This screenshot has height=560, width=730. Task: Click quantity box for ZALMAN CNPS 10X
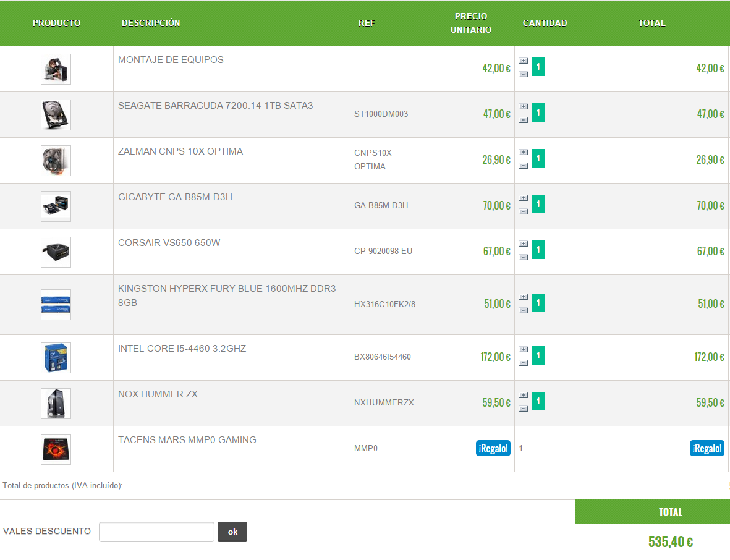[x=538, y=158]
